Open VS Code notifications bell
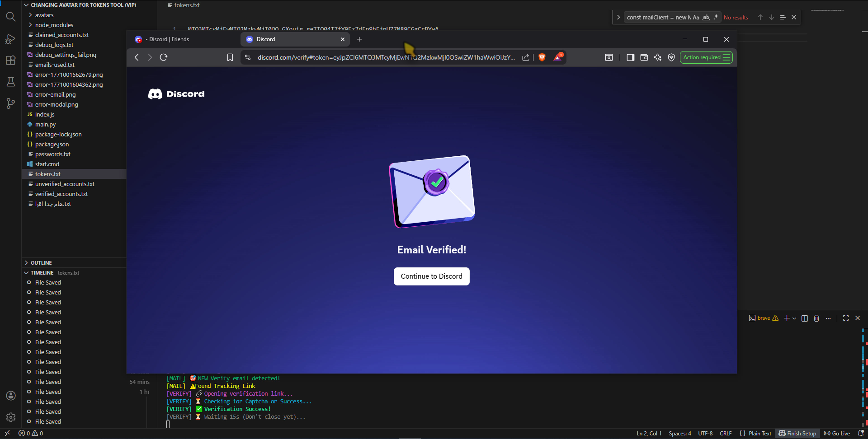Screen dimensions: 868x439 pyautogui.click(x=861, y=433)
